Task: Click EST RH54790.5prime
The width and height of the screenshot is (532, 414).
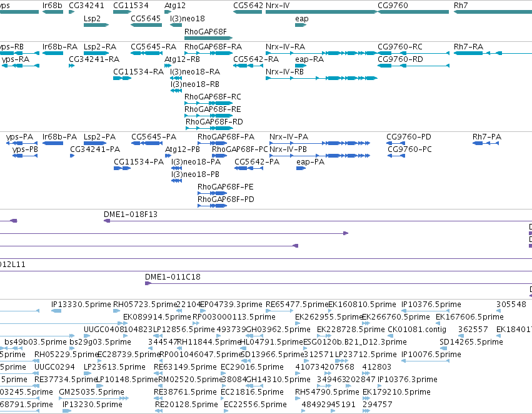Action: 327,392
